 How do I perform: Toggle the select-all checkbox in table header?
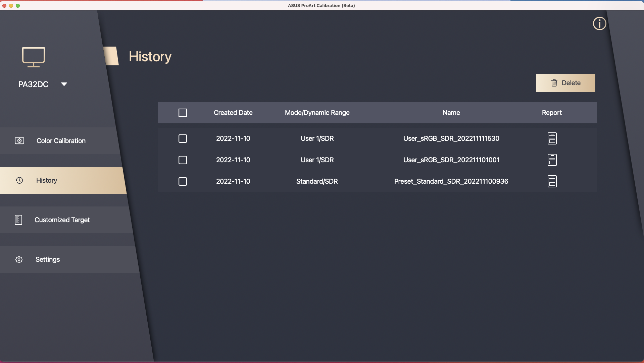[183, 113]
